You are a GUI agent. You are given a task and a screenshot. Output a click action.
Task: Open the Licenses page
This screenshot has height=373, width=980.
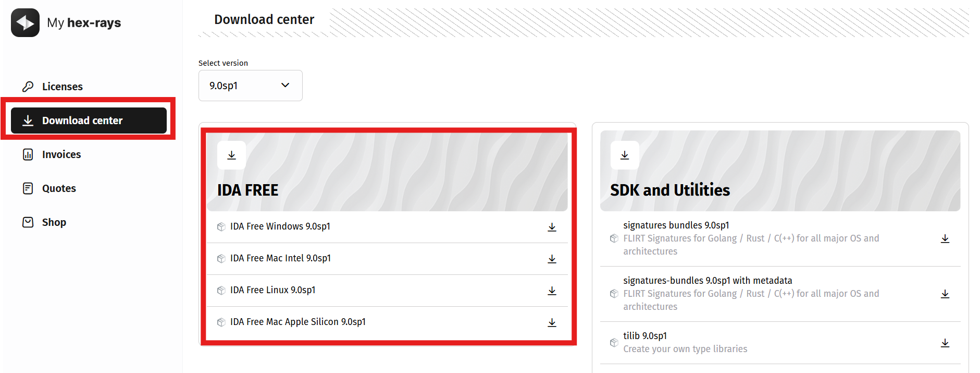click(x=62, y=87)
